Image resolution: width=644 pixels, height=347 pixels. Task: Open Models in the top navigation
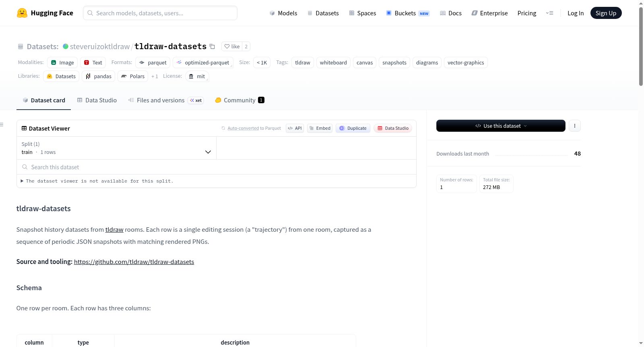[x=283, y=13]
